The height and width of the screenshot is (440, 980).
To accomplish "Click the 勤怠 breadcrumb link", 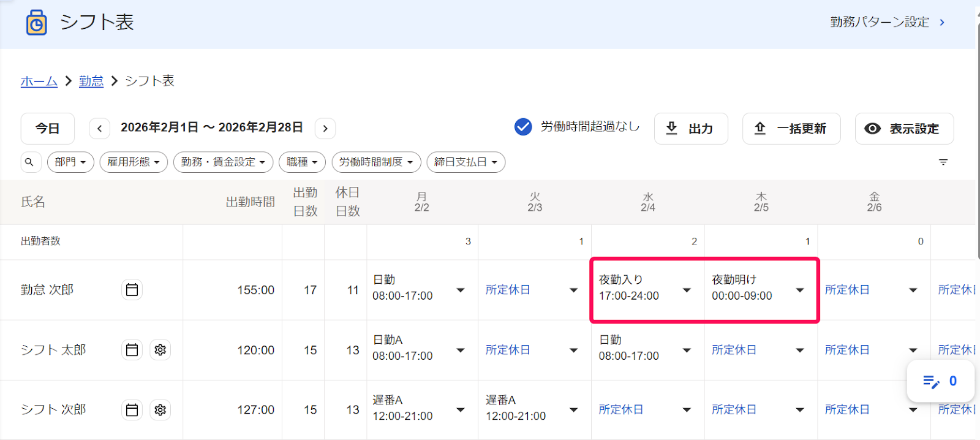I will tap(91, 81).
